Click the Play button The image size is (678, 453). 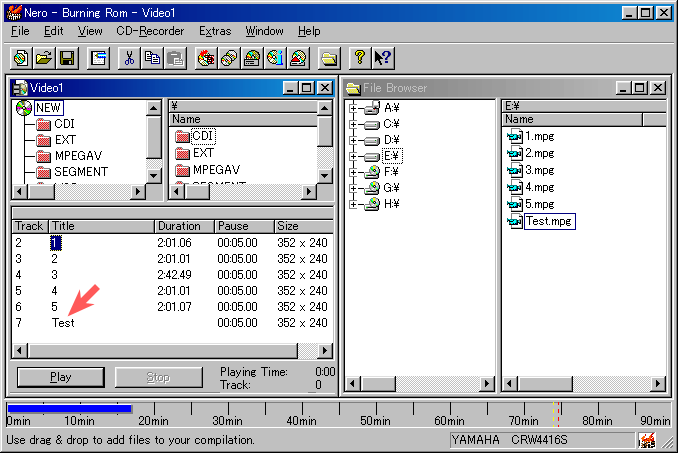point(61,377)
